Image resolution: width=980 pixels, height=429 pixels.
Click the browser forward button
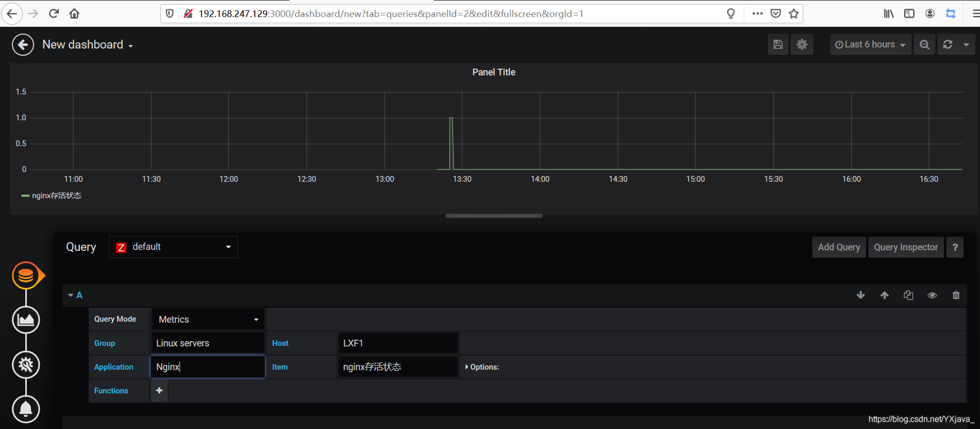34,13
